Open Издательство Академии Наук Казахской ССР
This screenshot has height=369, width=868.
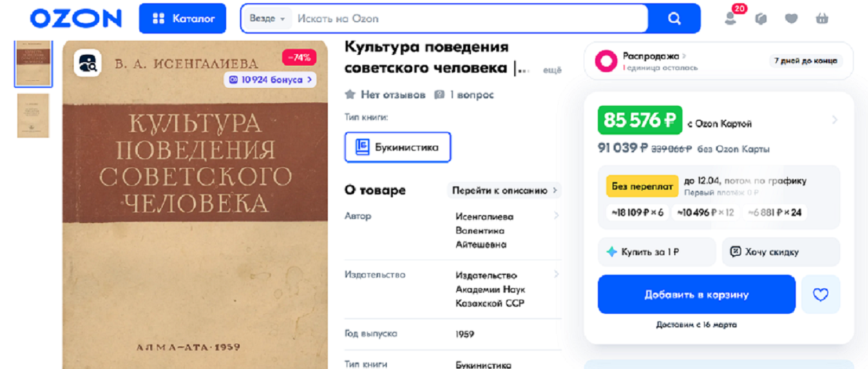pyautogui.click(x=490, y=289)
